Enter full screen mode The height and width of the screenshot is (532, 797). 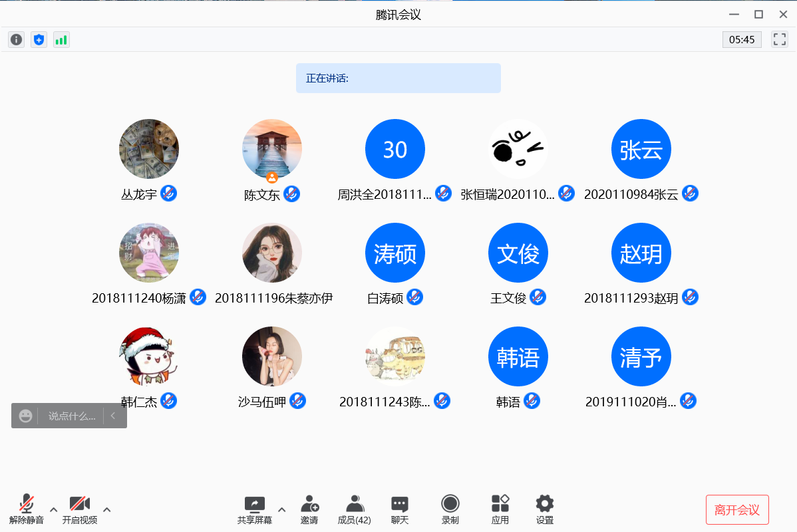(x=779, y=39)
